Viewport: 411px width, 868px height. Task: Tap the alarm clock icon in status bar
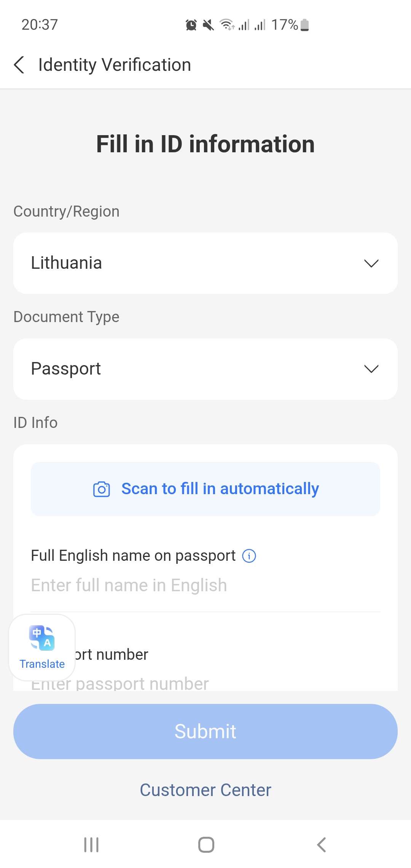pyautogui.click(x=191, y=24)
